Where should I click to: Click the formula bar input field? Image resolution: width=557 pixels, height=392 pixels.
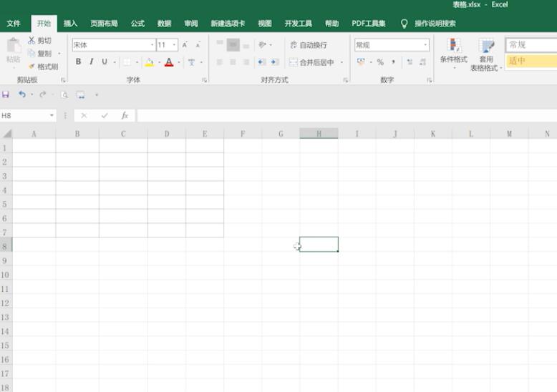[x=347, y=115]
